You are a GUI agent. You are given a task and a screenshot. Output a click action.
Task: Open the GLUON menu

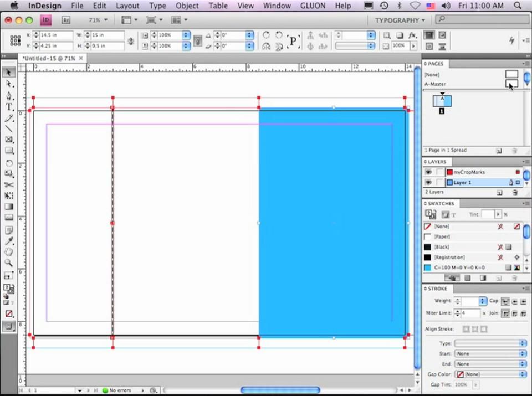tap(313, 6)
